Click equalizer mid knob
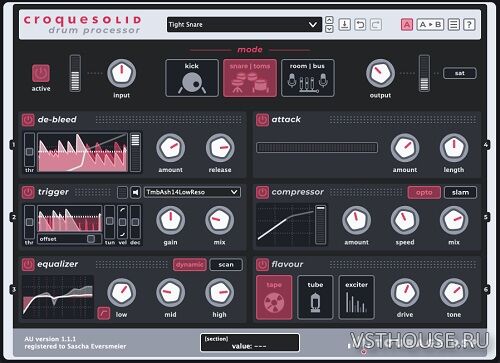This screenshot has height=363, width=500. point(171,293)
